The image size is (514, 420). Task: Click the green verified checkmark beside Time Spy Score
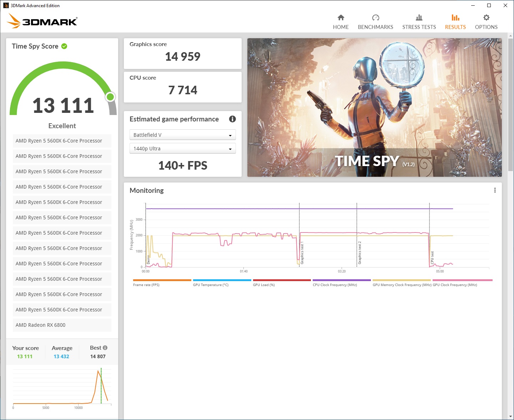tap(64, 46)
